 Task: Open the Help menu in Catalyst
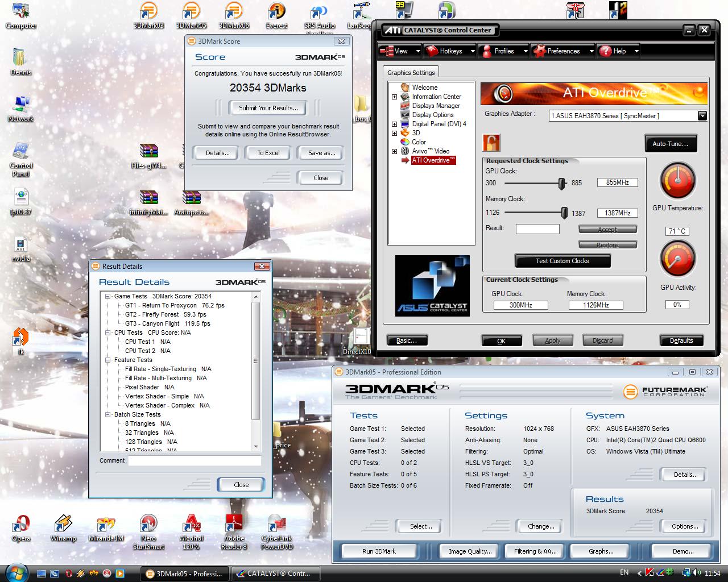tap(619, 51)
